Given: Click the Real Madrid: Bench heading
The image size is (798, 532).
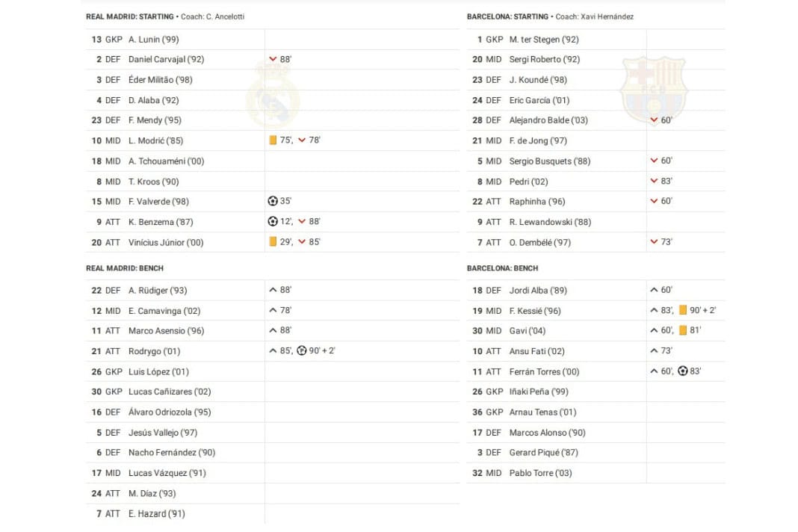Looking at the screenshot, I should tap(125, 268).
